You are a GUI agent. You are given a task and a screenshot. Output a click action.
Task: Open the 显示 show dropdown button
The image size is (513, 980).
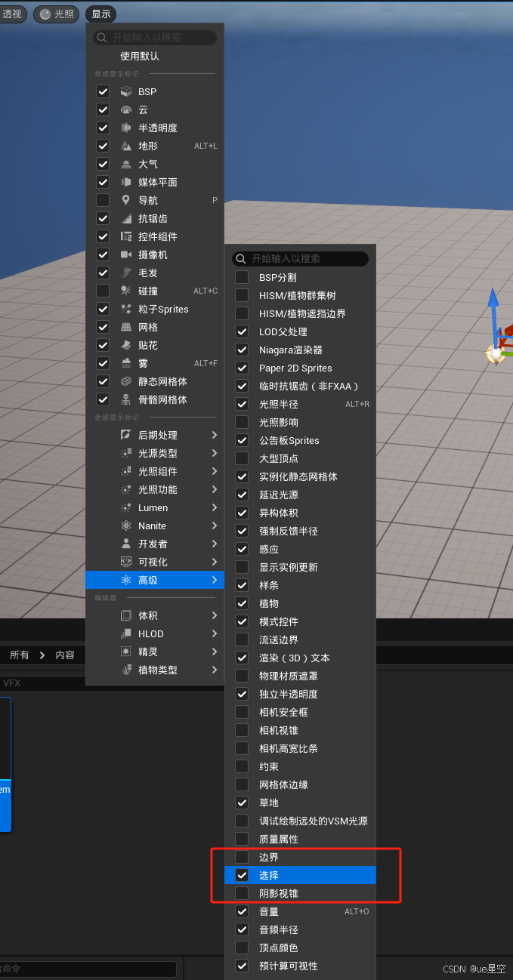[x=101, y=14]
